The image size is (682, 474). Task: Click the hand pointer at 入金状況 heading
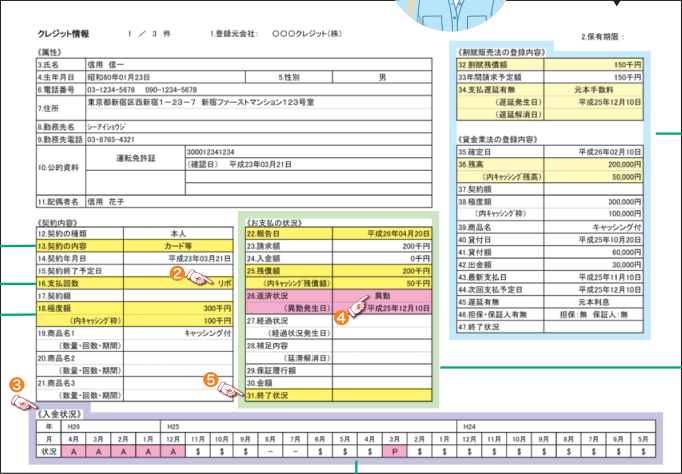[x=21, y=401]
